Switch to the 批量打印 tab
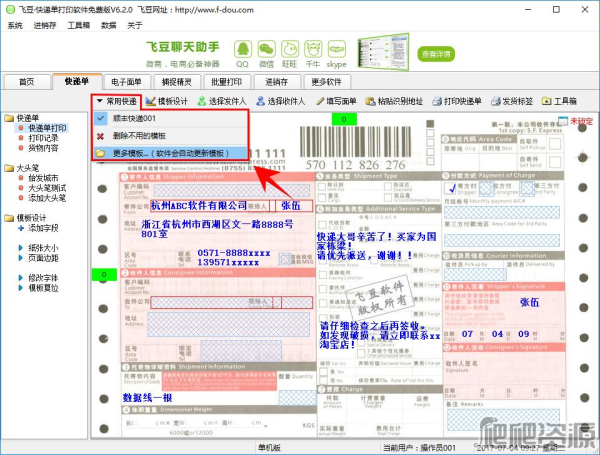The image size is (600, 455). 227,82
